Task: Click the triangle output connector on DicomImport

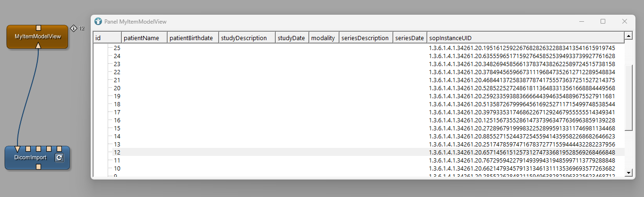Action: [x=17, y=149]
